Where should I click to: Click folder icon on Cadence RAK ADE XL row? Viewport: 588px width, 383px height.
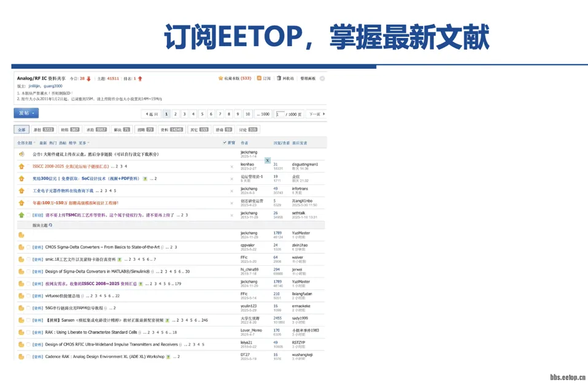coord(21,357)
